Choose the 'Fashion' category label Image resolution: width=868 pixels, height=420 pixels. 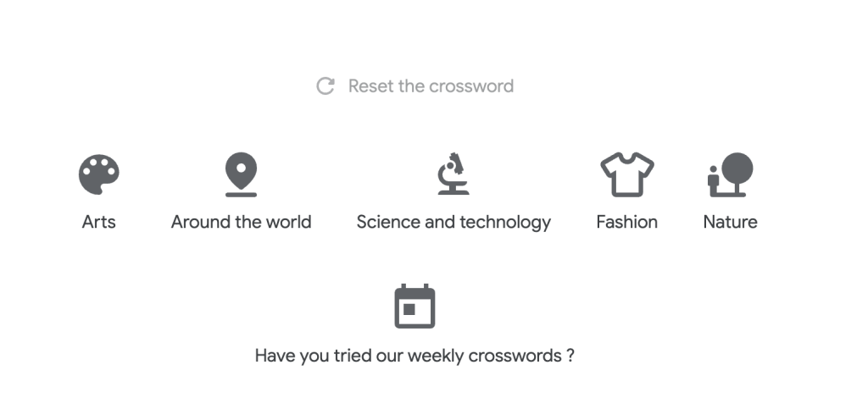coord(627,222)
